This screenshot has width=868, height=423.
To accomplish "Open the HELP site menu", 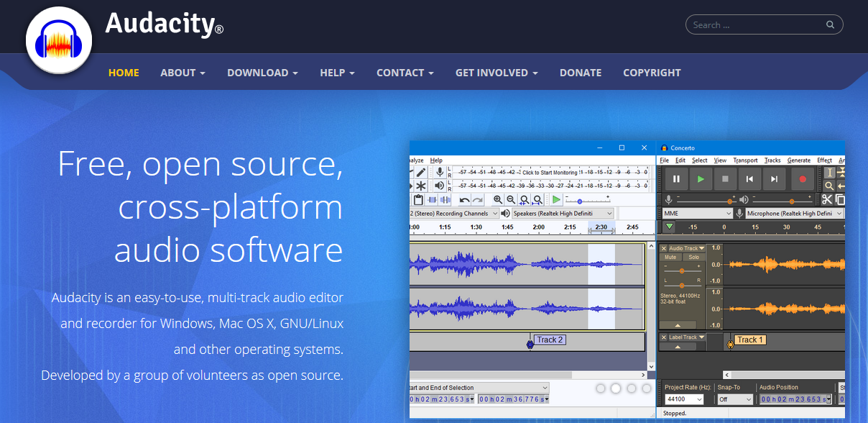I will [x=338, y=73].
